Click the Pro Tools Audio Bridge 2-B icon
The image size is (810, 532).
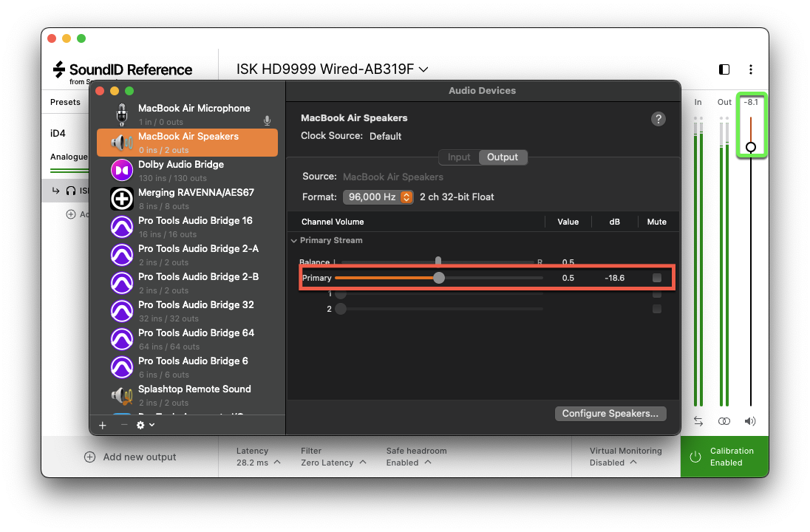[122, 283]
